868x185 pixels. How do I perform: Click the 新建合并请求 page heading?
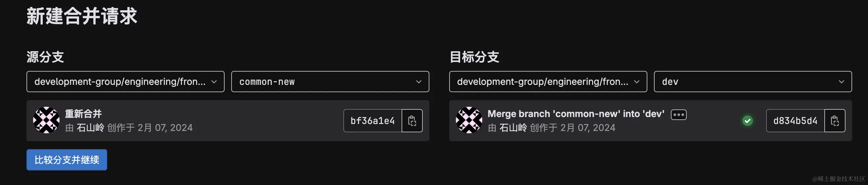pyautogui.click(x=82, y=16)
